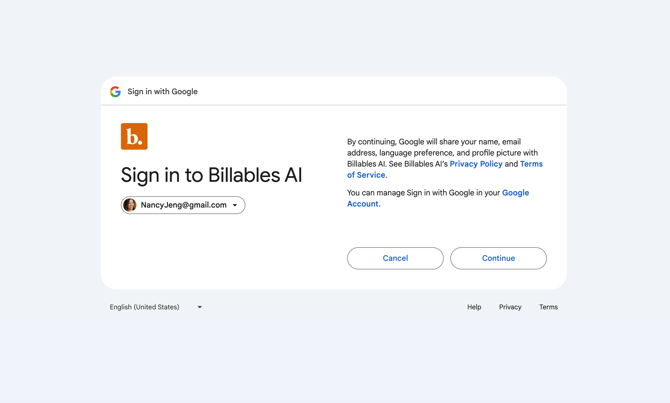Select the NancyJeng@gmail.com account chip

[x=183, y=205]
